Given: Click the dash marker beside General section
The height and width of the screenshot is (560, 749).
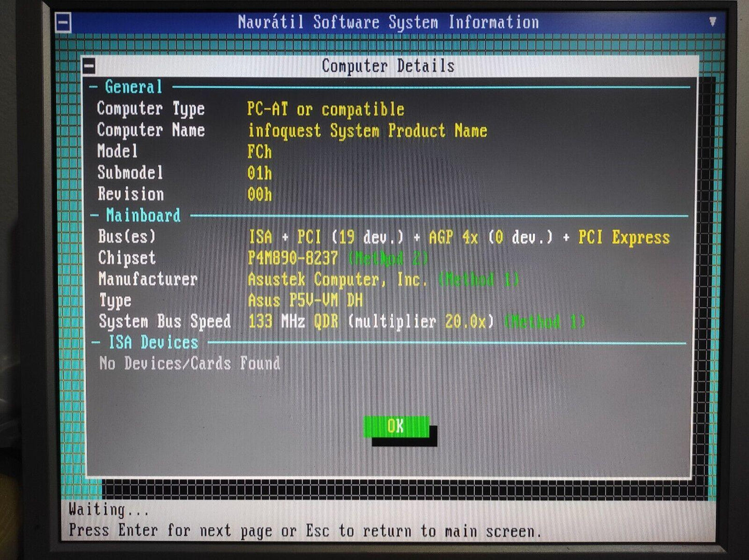Looking at the screenshot, I should tap(95, 87).
